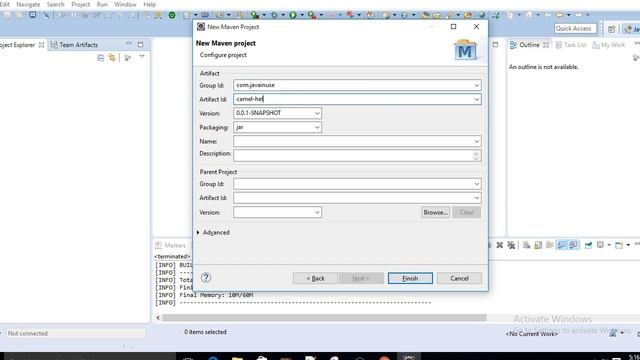Open the Run launch dropdown arrow
Image resolution: width=640 pixels, height=360 pixels.
[x=302, y=15]
